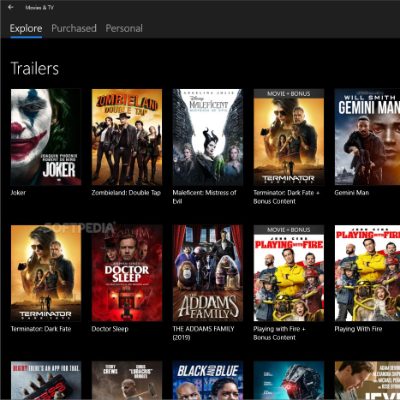Open the Personal tab

(x=124, y=28)
